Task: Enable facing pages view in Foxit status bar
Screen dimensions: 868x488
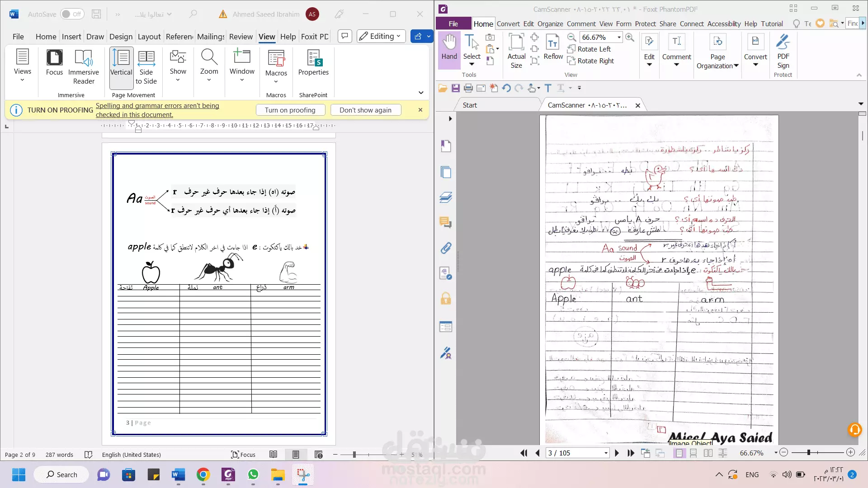Action: click(708, 453)
